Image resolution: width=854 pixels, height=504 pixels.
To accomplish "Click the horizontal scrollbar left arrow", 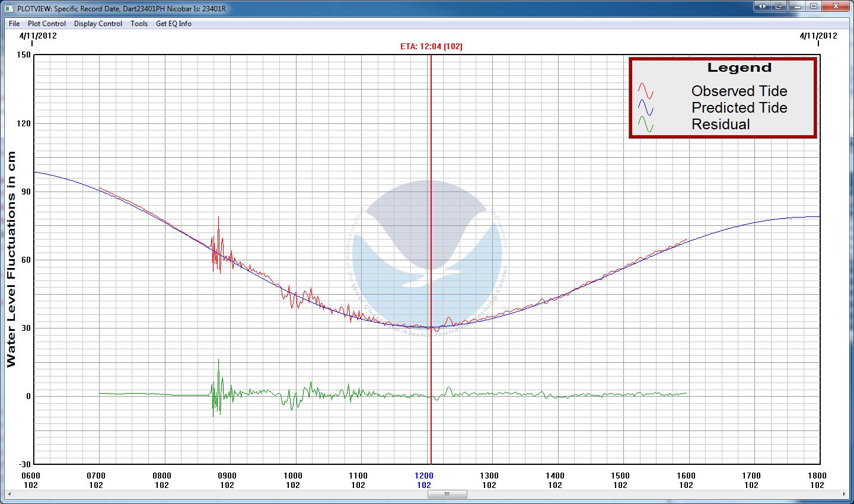I will pos(10,494).
